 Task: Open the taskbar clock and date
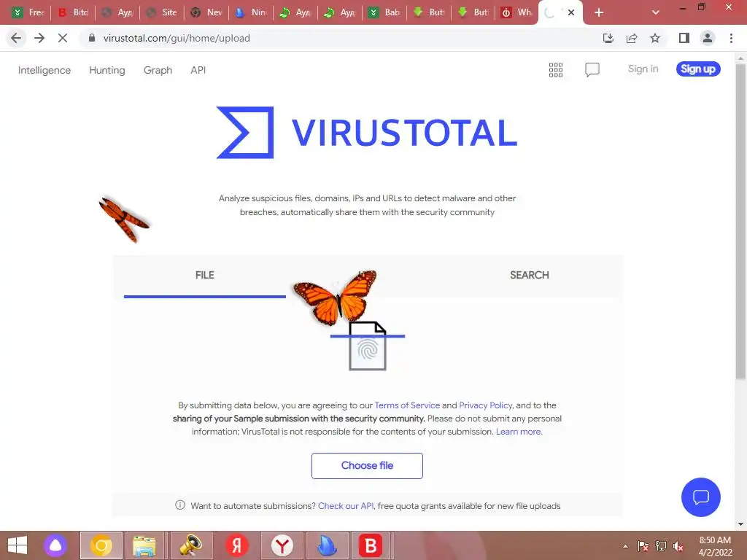tap(715, 546)
